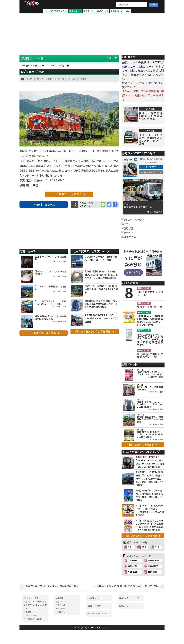This screenshot has width=184, height=644.
Task: Go to previous article with left arrow
Action: pyautogui.click(x=22, y=586)
